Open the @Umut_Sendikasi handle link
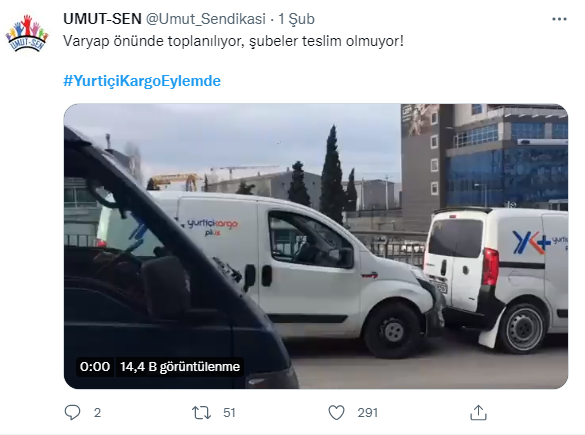 point(206,19)
